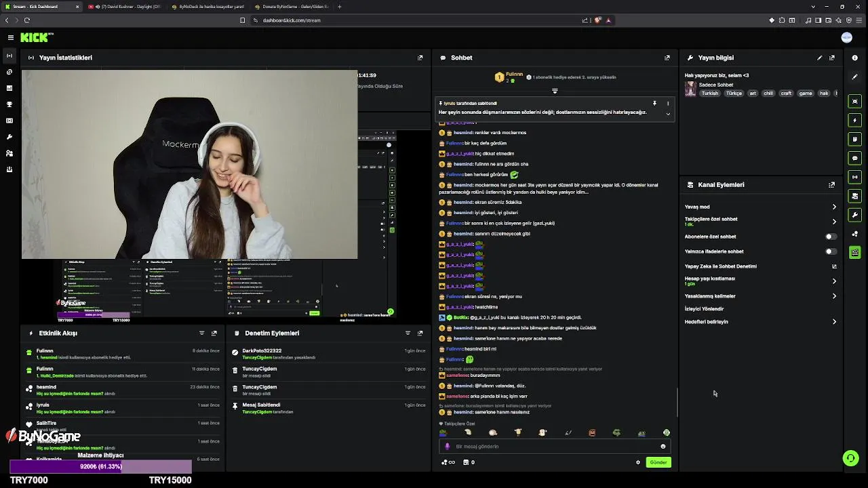
Task: Expand Yasaklanmış kelimeler option
Action: click(834, 296)
